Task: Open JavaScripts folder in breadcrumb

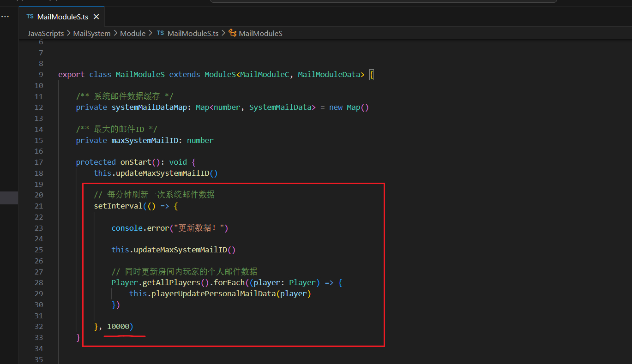Action: click(x=46, y=33)
